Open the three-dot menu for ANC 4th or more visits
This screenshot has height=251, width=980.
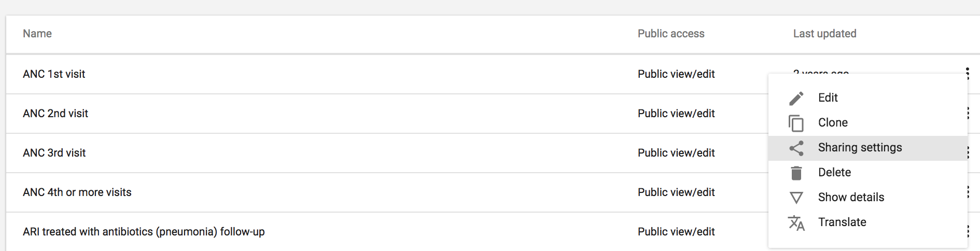[968, 192]
